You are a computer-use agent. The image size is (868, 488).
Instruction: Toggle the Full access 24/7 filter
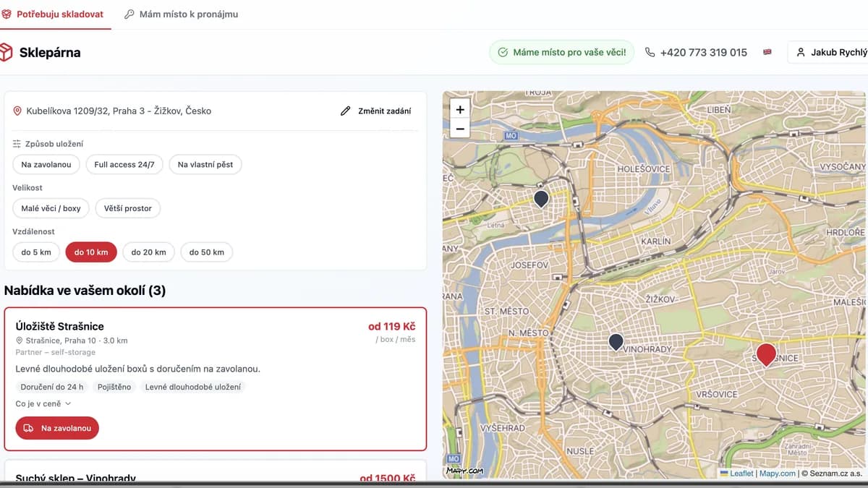(x=124, y=165)
